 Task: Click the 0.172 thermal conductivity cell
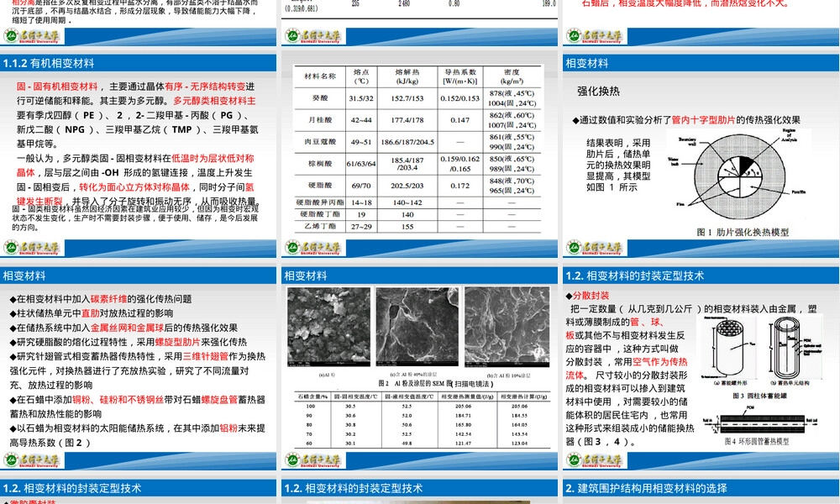[459, 186]
